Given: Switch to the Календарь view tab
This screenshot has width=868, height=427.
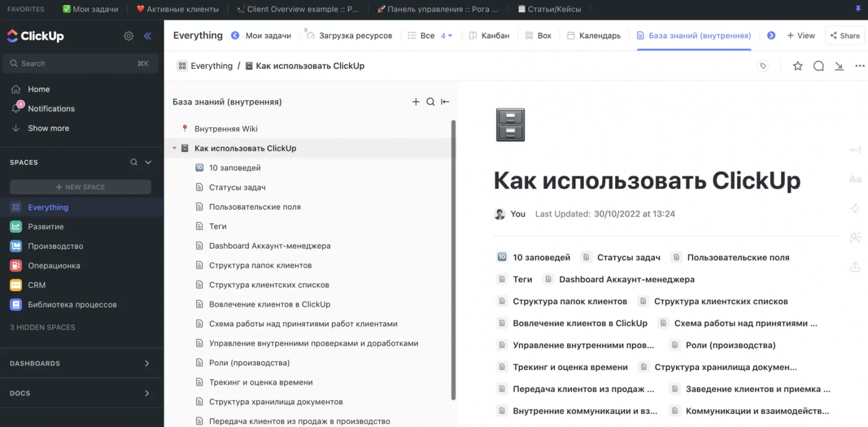Looking at the screenshot, I should [594, 36].
